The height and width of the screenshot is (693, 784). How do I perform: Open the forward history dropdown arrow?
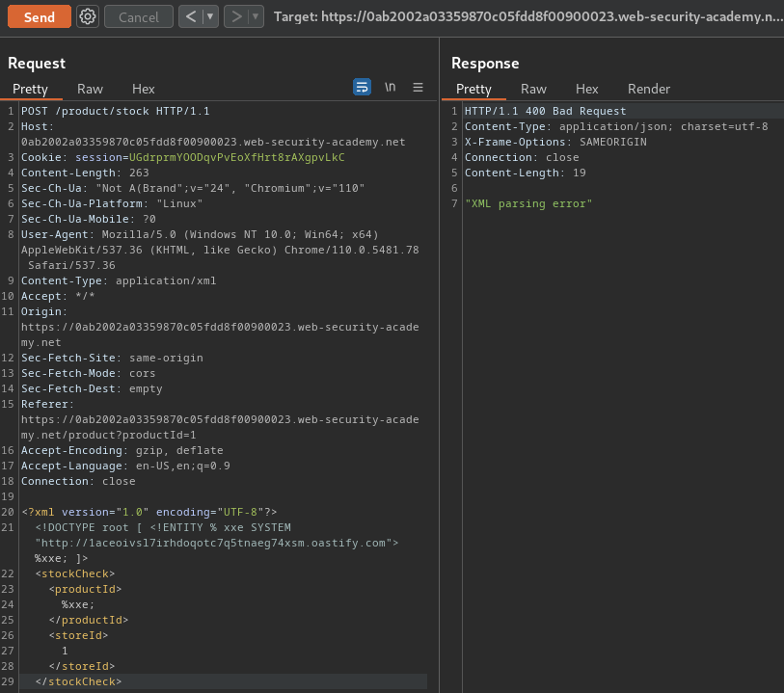(256, 17)
